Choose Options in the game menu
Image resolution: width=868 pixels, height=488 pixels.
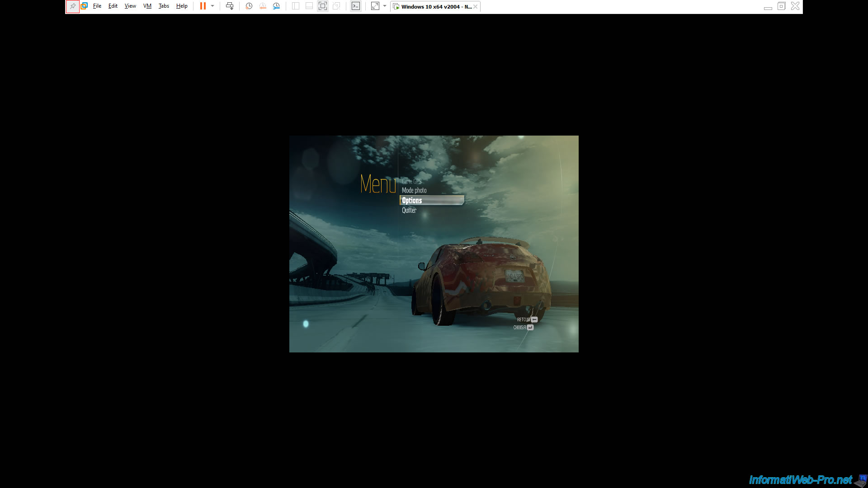coord(432,201)
